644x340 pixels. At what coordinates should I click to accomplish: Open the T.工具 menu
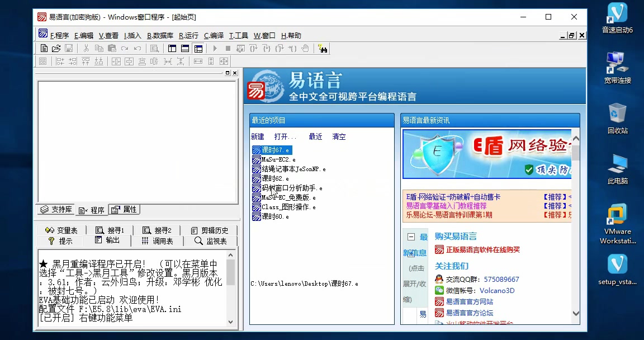pyautogui.click(x=239, y=36)
